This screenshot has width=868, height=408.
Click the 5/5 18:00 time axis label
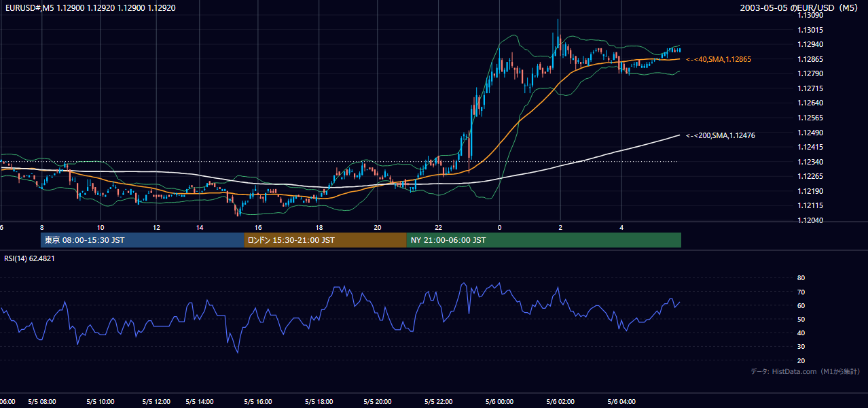(319, 401)
